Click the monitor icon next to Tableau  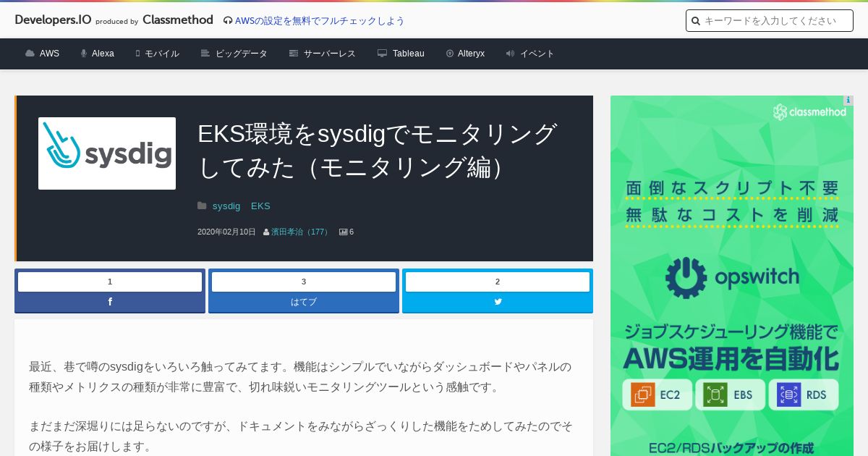pos(382,54)
